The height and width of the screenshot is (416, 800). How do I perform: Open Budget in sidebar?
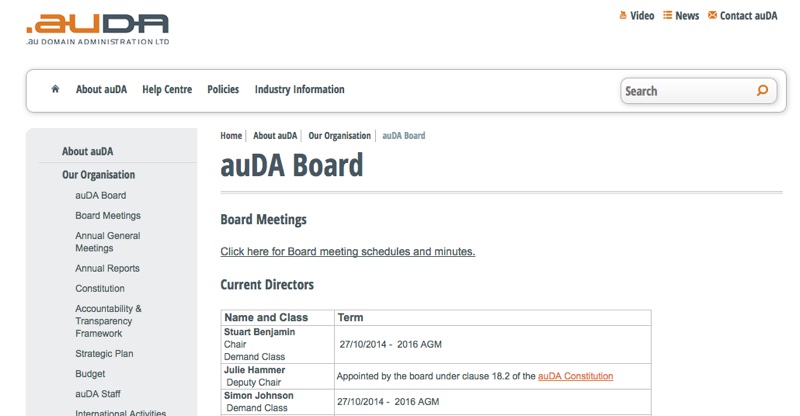(x=90, y=374)
